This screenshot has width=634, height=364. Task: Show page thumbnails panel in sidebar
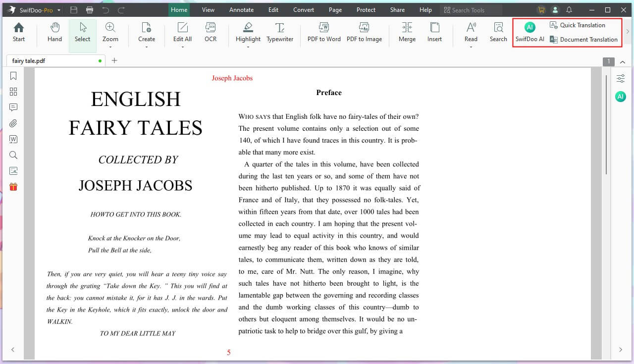tap(13, 92)
